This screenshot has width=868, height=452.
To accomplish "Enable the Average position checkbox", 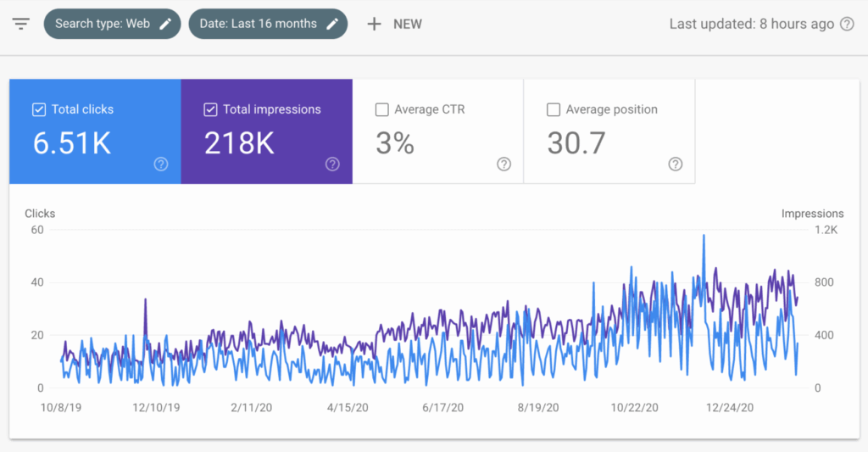I will 554,109.
